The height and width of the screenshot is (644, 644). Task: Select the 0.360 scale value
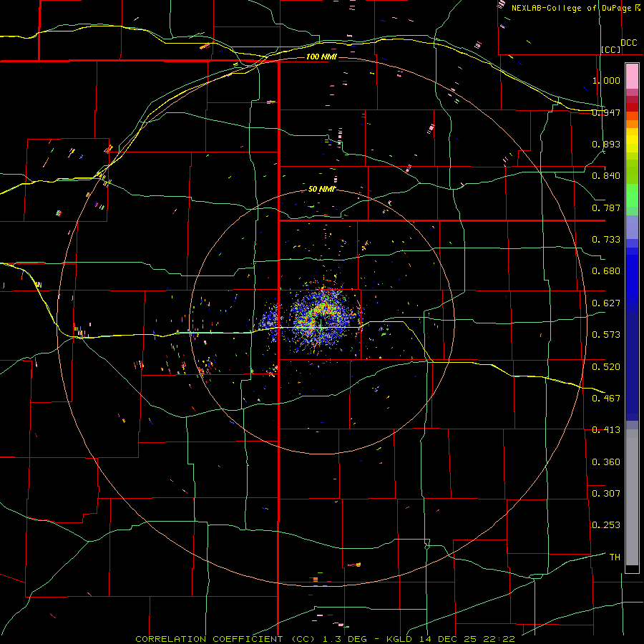pyautogui.click(x=606, y=462)
